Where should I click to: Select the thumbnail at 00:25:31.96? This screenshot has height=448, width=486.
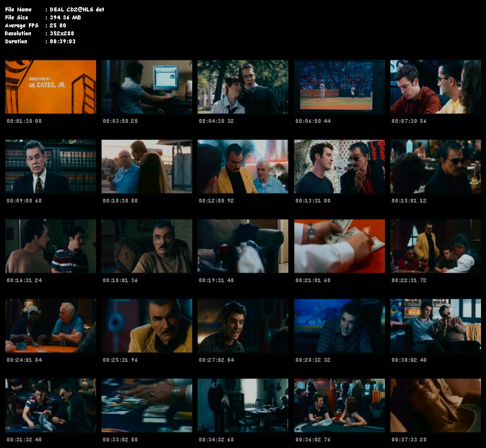point(146,326)
